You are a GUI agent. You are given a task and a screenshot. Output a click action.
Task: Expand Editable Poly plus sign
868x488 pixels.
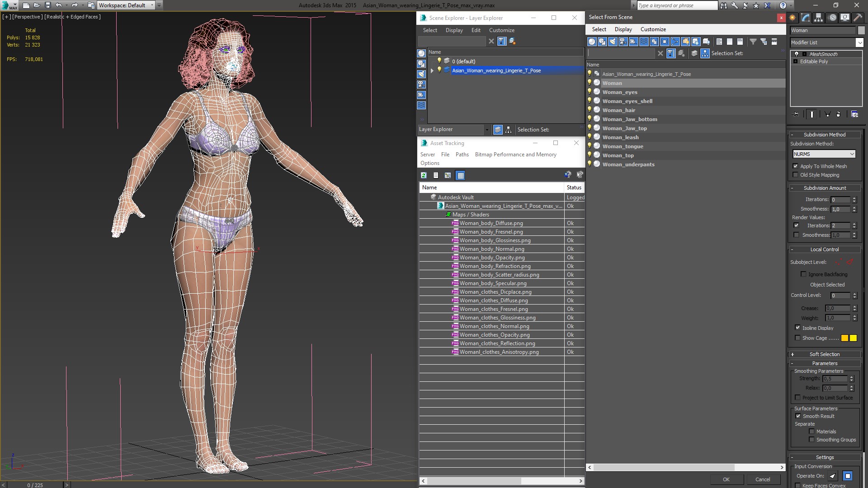point(795,61)
